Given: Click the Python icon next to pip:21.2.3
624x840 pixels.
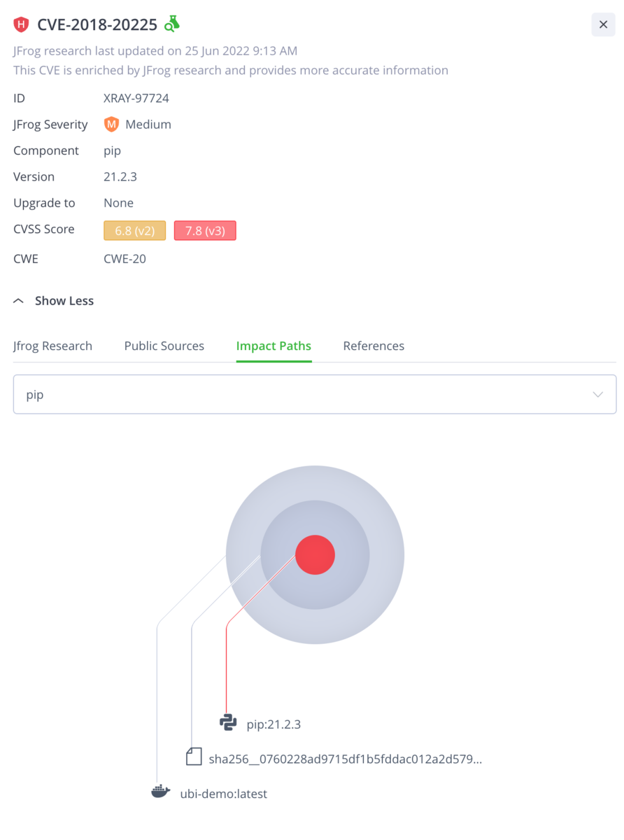Looking at the screenshot, I should (x=228, y=723).
